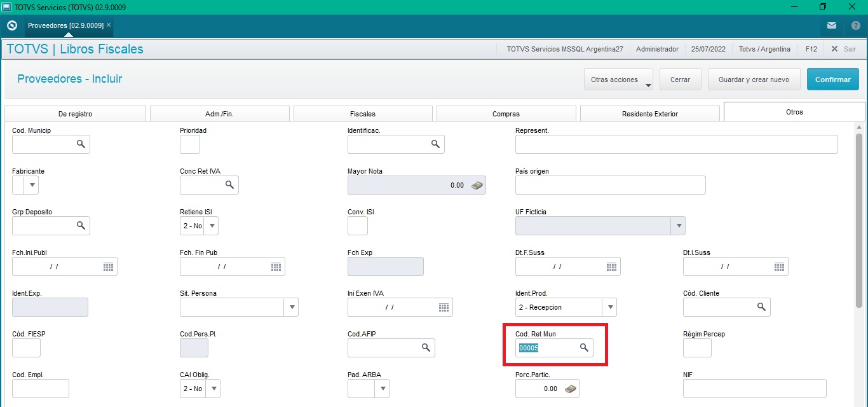This screenshot has height=407, width=868.
Task: Expand the CAI Oblig. dropdown
Action: pyautogui.click(x=214, y=389)
